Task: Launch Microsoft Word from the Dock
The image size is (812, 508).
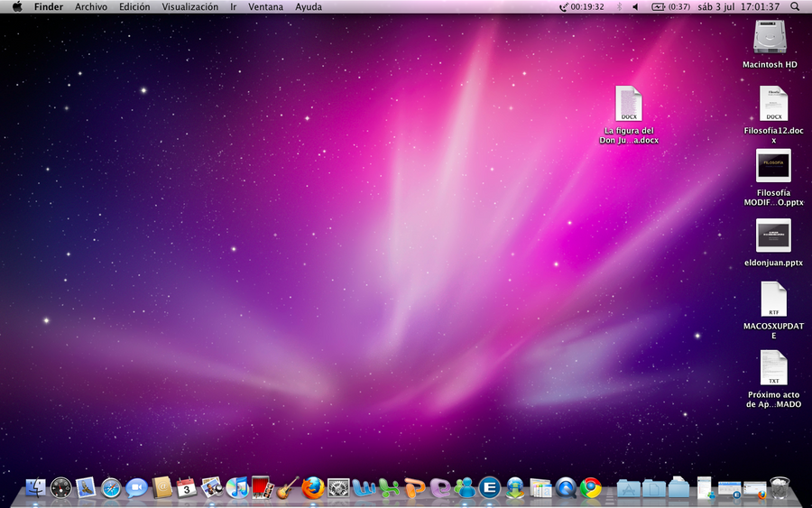Action: tap(364, 488)
